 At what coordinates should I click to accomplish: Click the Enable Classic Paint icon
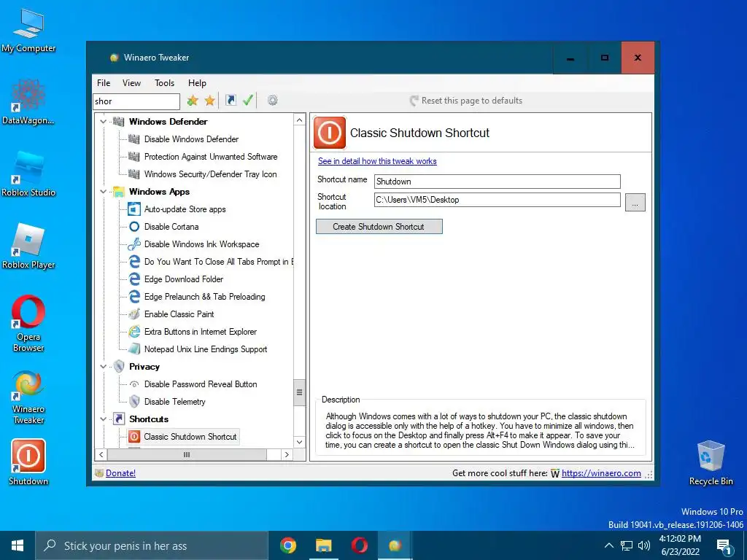(134, 314)
